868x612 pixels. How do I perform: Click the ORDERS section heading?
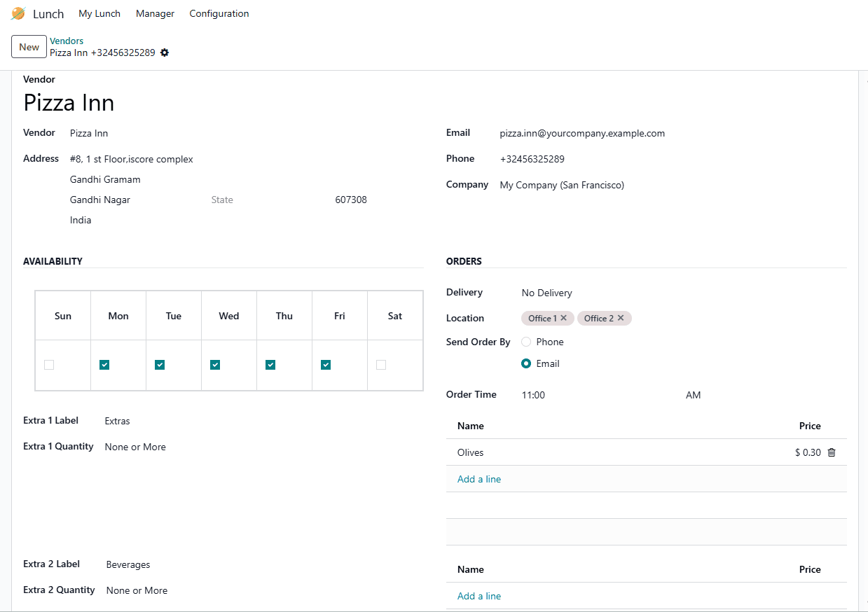point(464,261)
